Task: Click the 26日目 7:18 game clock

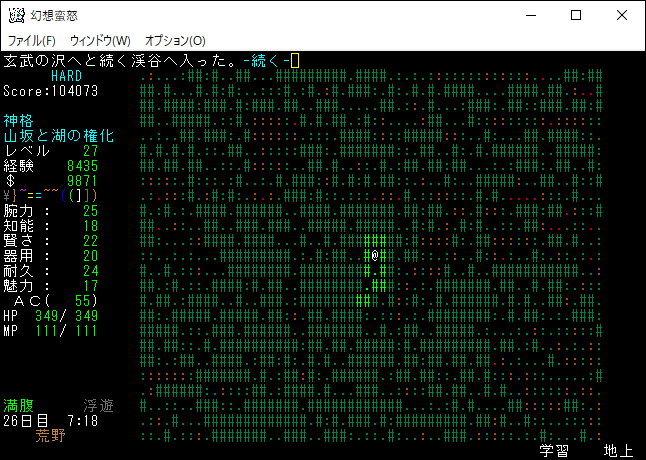Action: pos(50,421)
